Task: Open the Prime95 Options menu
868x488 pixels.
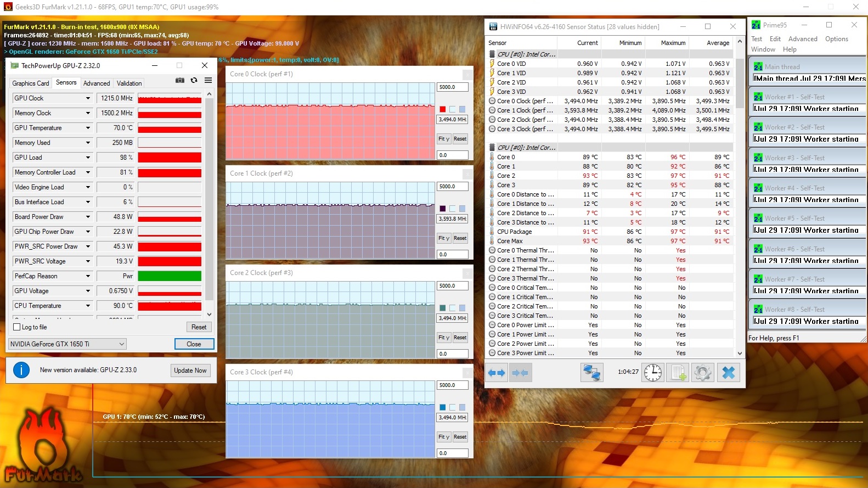Action: click(837, 39)
